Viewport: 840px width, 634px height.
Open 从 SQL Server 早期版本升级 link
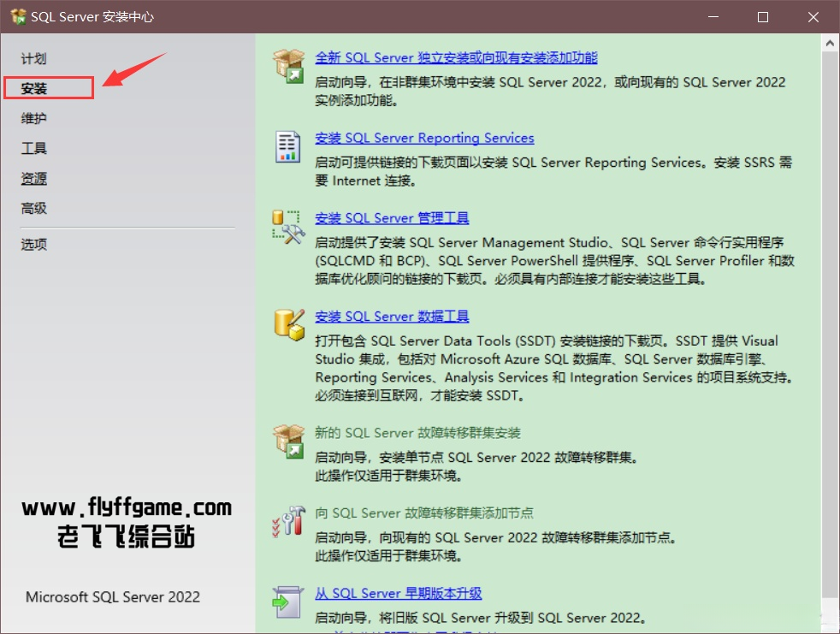pyautogui.click(x=398, y=593)
